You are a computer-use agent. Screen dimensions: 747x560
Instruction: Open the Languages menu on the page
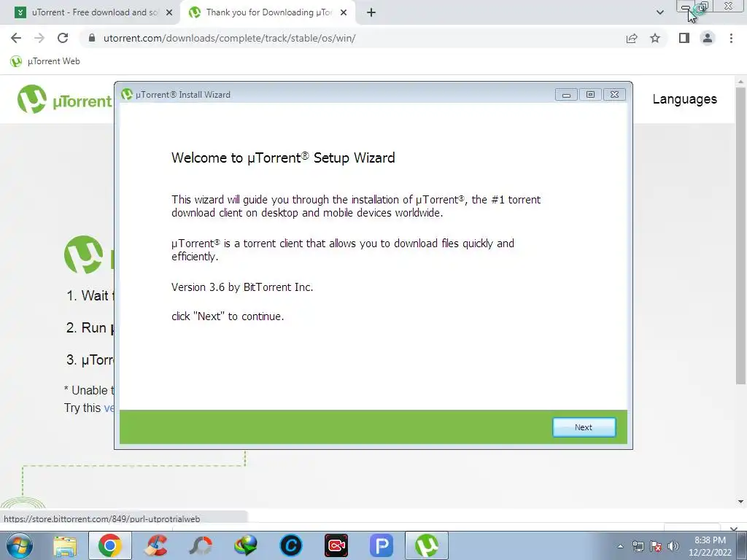[x=684, y=99]
